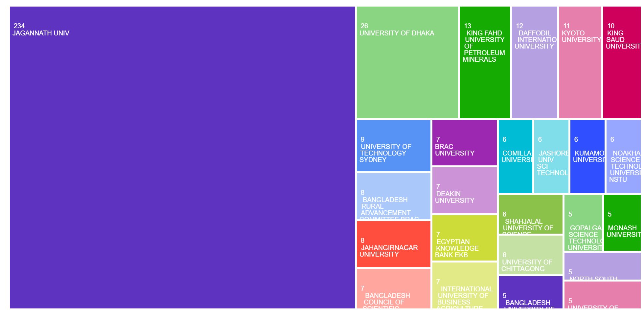Select Bangladesh Rural Advancement Committee tile

coord(393,196)
